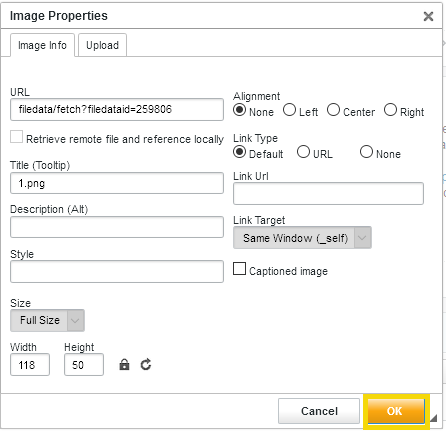Click inside the Width field
Image resolution: width=446 pixels, height=433 pixels.
pos(30,365)
